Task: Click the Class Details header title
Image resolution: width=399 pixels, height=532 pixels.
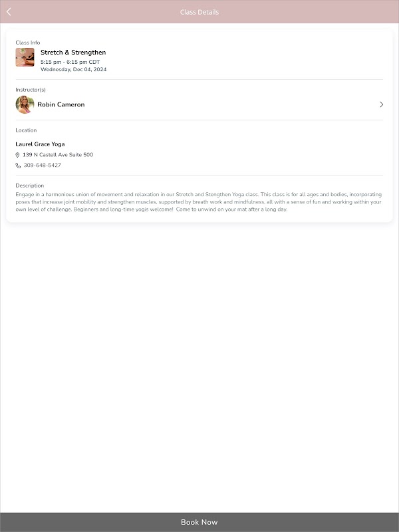Action: click(199, 12)
